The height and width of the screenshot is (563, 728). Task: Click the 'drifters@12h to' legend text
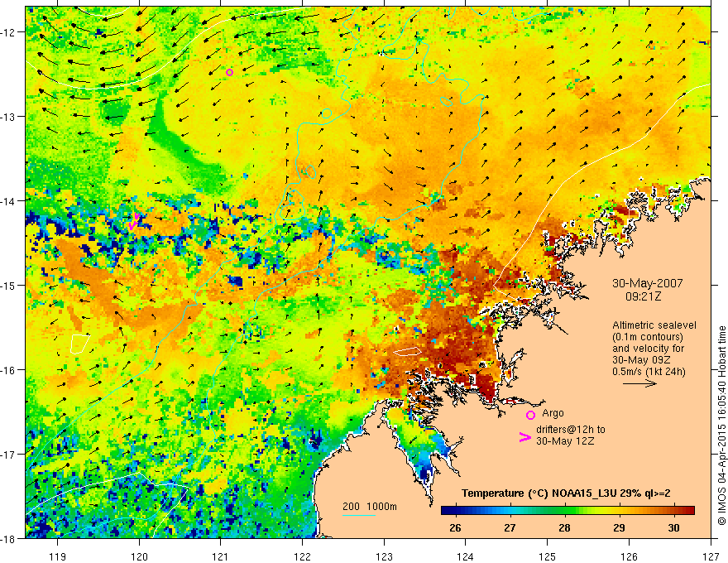coord(571,429)
